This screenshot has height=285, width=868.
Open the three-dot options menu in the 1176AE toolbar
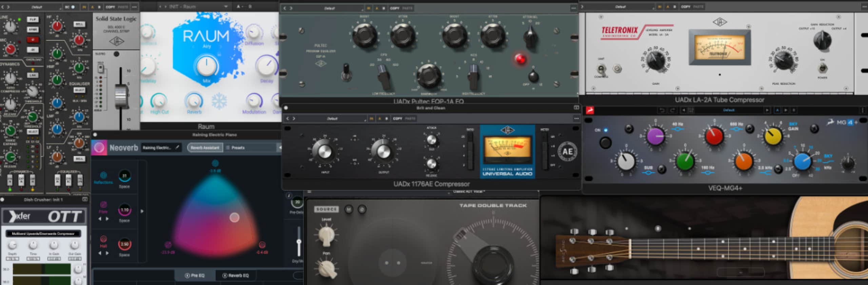pyautogui.click(x=576, y=118)
